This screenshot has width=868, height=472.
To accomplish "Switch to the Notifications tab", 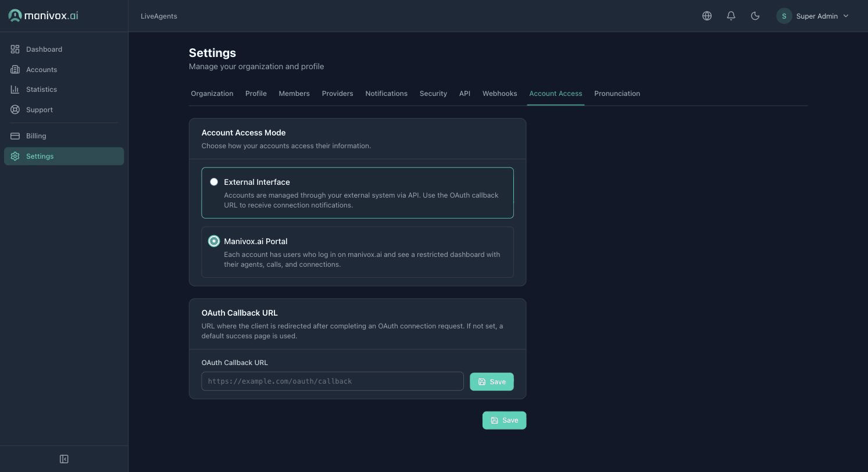I will tap(387, 94).
